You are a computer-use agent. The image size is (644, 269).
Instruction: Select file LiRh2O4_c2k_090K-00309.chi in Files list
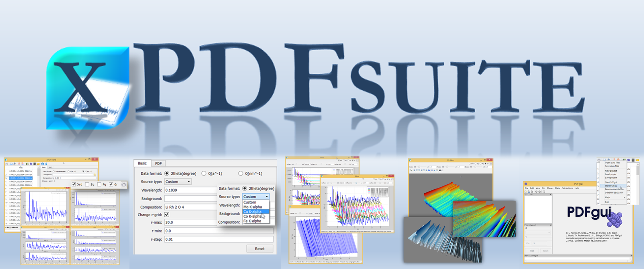coord(21,182)
